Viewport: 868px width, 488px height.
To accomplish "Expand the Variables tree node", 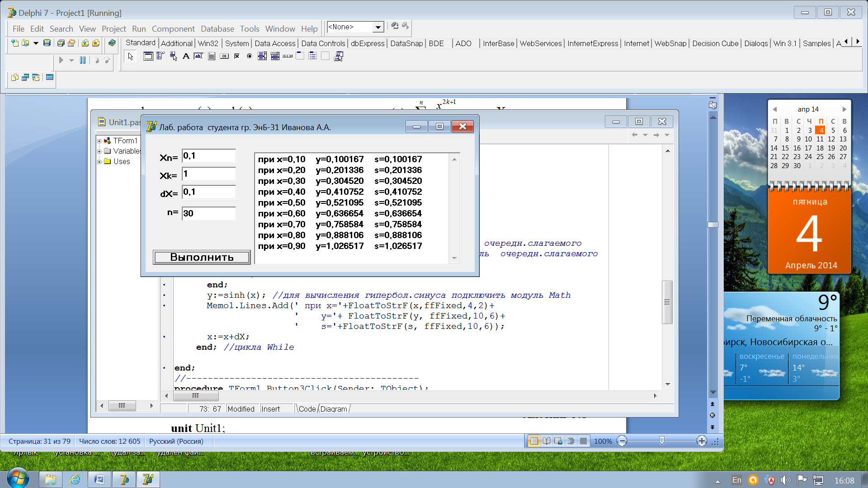I will point(99,151).
